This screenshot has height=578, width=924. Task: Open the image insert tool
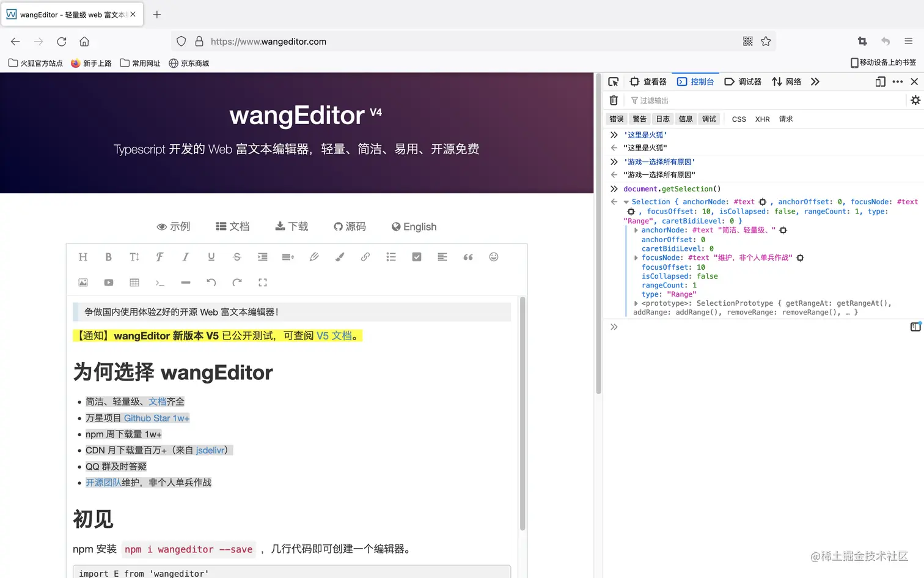pyautogui.click(x=82, y=282)
